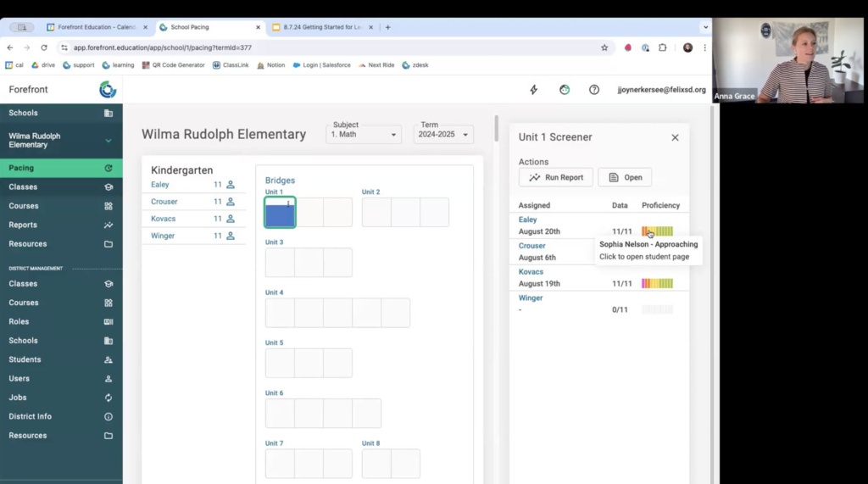
Task: Bookmark this page with the star icon
Action: tap(604, 47)
